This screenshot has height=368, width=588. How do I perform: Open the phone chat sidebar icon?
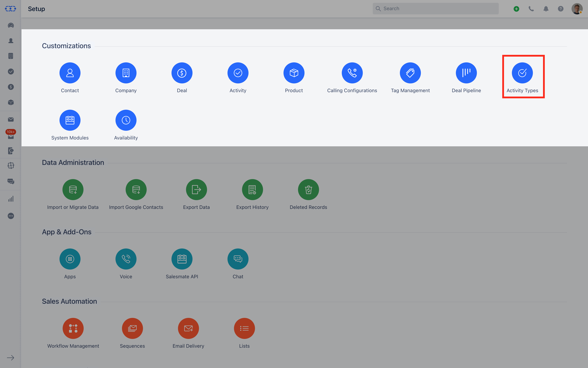11,151
